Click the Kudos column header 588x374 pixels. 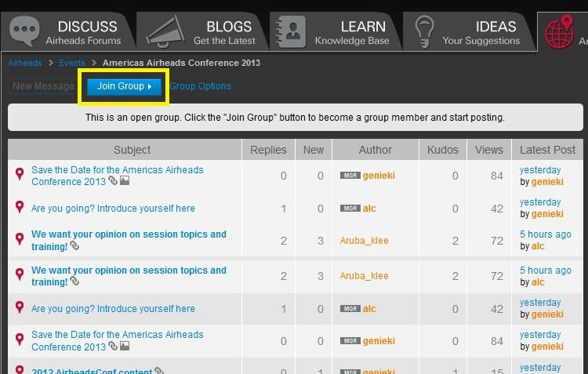pos(443,150)
